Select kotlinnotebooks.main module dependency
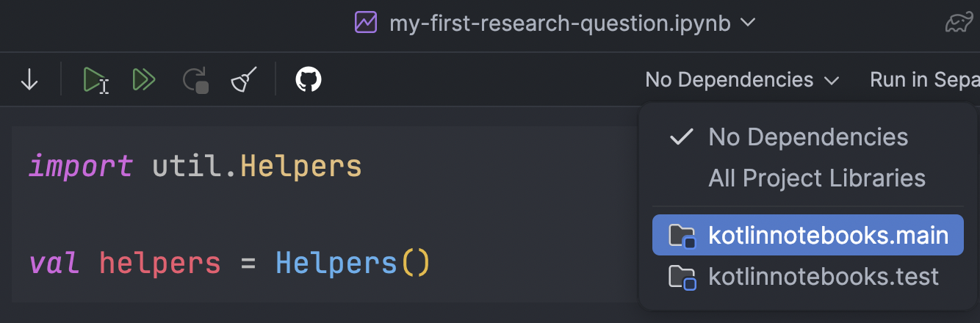This screenshot has width=980, height=323. (x=807, y=235)
